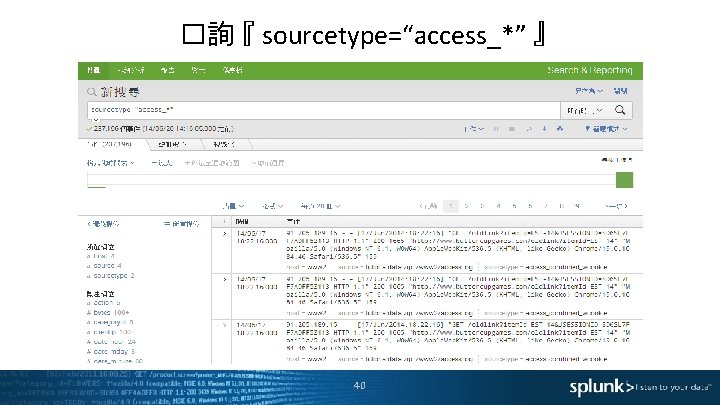Viewport: 720px width, 405px height.
Task: Click the all fields link
Action: pyautogui.click(x=182, y=224)
